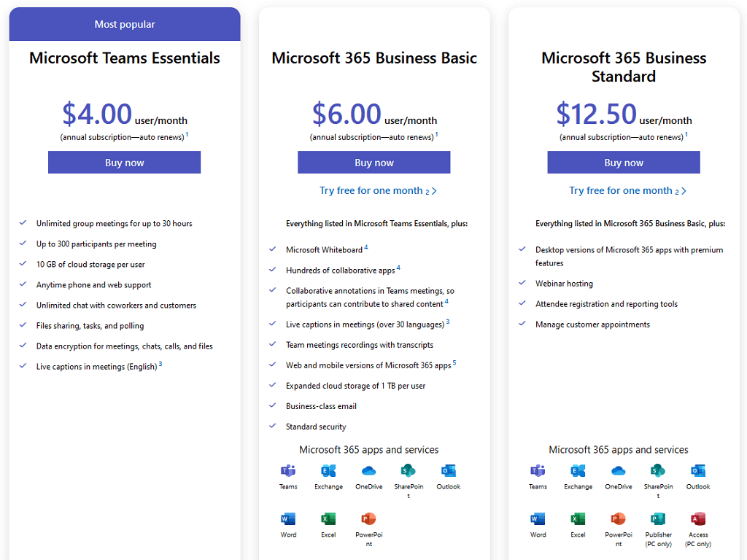Select the SharePoint icon under Business Standard
The height and width of the screenshot is (560, 747).
tap(658, 471)
